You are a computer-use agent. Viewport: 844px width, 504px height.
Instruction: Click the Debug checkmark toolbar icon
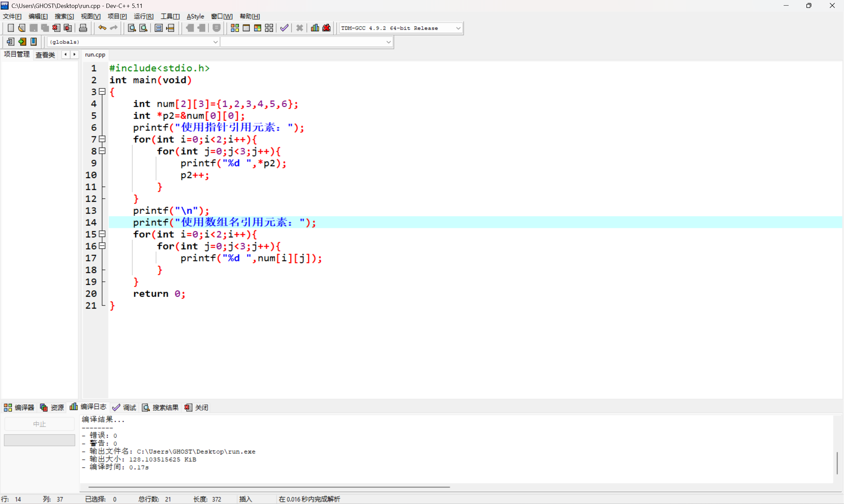[x=284, y=28]
